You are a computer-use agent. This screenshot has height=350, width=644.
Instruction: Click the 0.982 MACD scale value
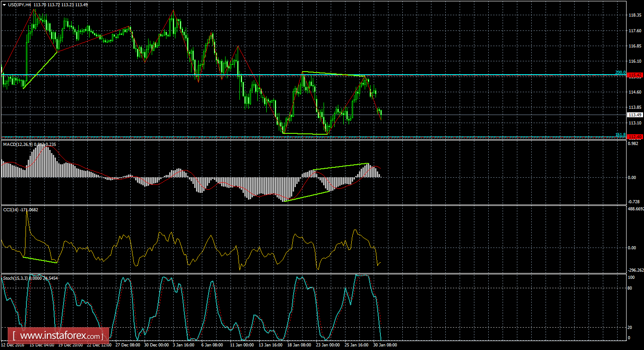point(633,144)
